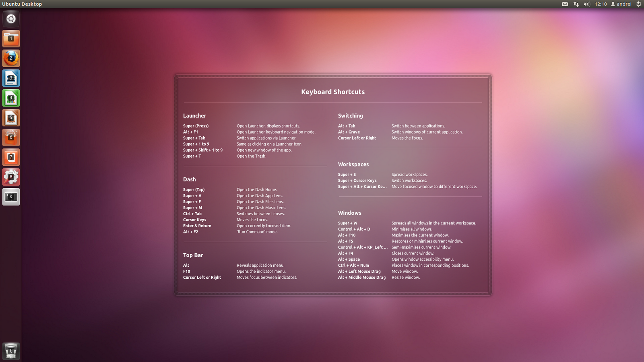Screen dimensions: 644x362
Task: Open the andrei user menu
Action: [621, 4]
